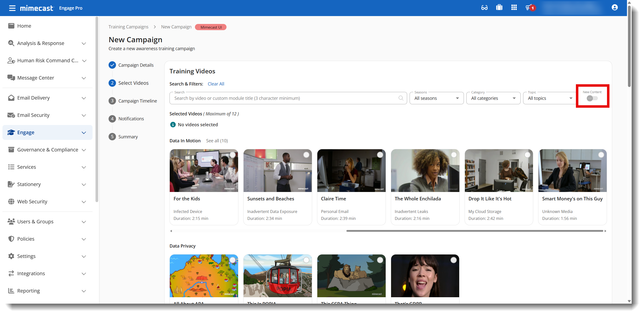Go to Select Videos step
Viewport: 644px width, 316px height.
pyautogui.click(x=129, y=83)
